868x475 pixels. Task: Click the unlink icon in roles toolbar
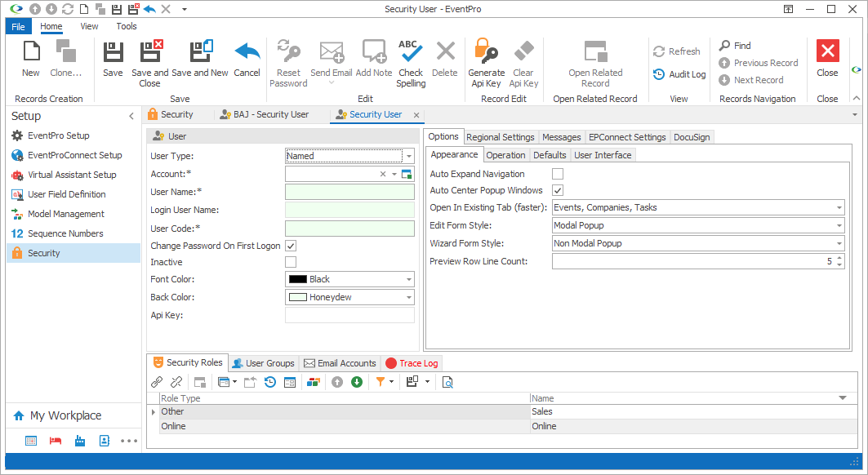click(x=176, y=382)
